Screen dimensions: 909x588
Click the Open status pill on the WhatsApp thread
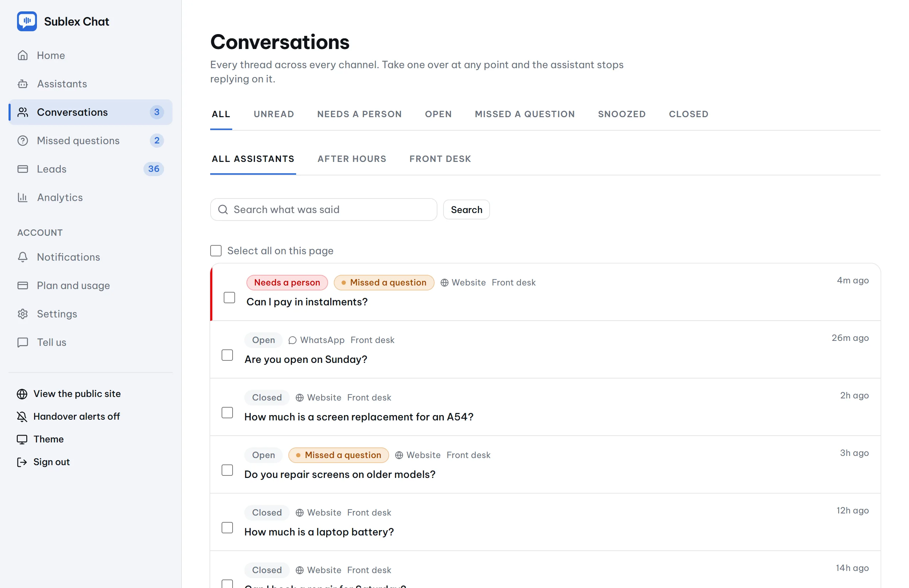(x=263, y=340)
